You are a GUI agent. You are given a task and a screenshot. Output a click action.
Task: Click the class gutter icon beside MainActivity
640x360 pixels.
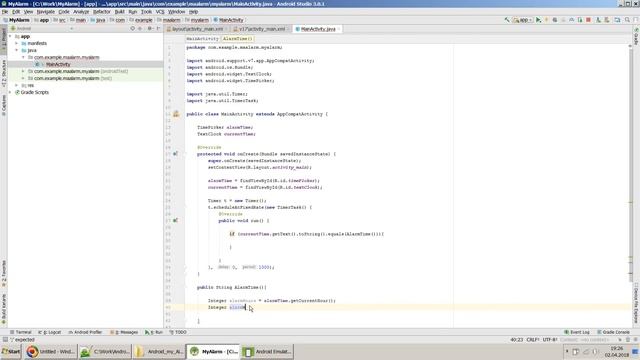pos(176,114)
